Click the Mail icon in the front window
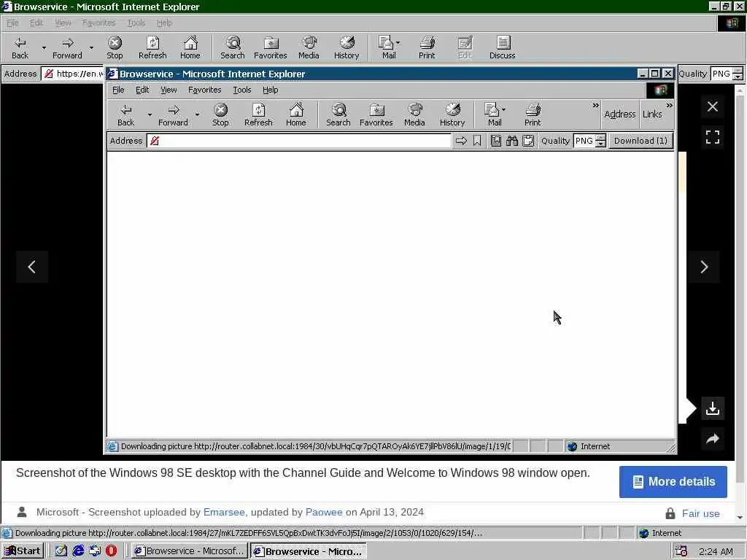The height and width of the screenshot is (560, 747). [x=492, y=114]
